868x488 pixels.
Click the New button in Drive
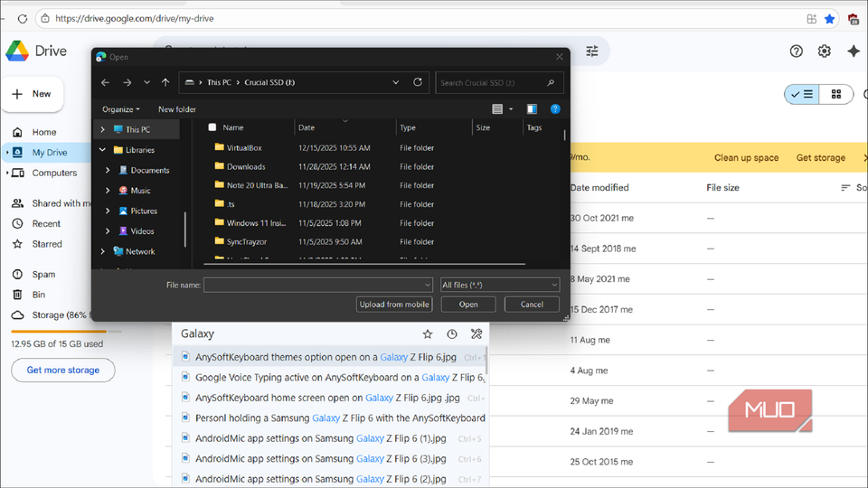[33, 94]
